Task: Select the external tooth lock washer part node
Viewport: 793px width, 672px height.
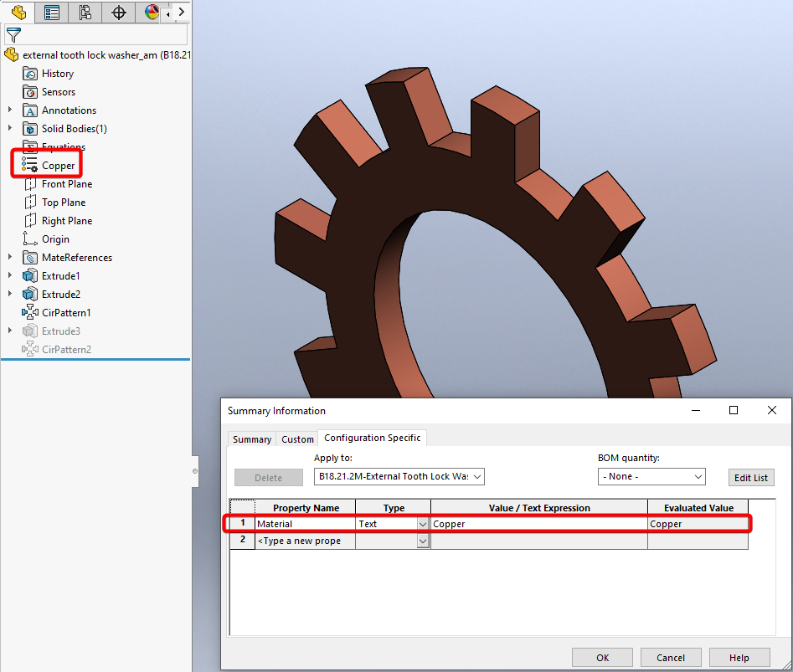Action: coord(106,55)
